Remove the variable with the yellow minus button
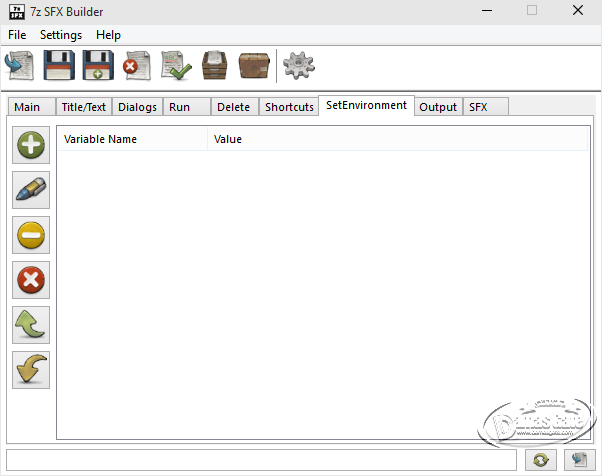This screenshot has width=602, height=476. pyautogui.click(x=31, y=235)
